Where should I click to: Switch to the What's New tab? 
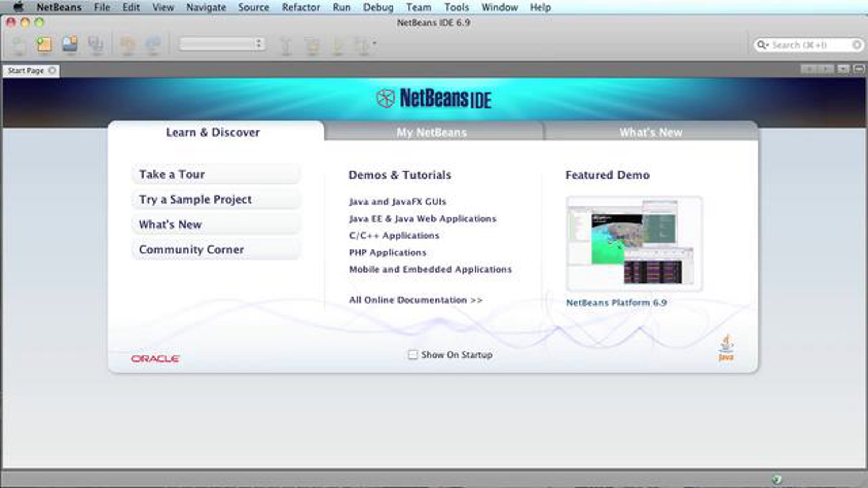point(651,132)
